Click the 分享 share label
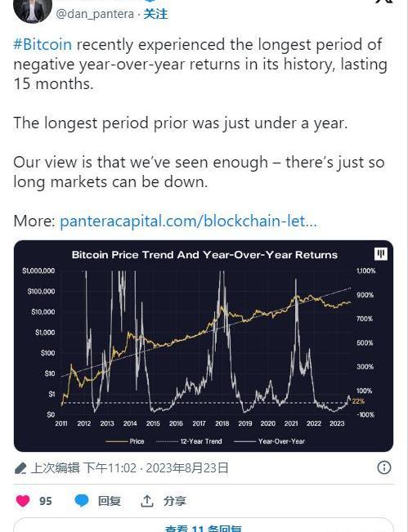 click(175, 501)
